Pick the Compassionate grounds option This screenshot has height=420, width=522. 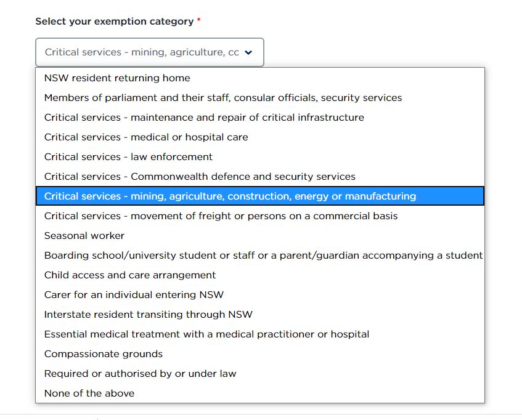click(102, 353)
